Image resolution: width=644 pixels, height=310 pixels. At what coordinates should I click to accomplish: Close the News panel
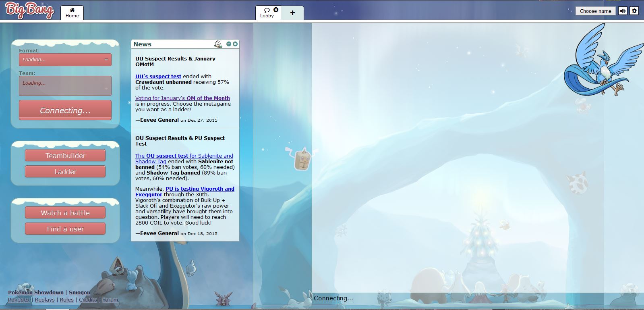tap(235, 44)
